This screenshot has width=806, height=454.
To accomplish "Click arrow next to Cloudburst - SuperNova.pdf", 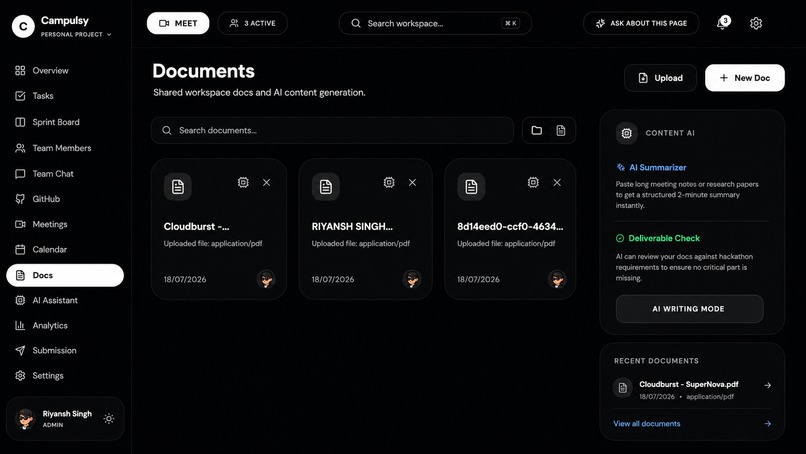I will tap(767, 385).
